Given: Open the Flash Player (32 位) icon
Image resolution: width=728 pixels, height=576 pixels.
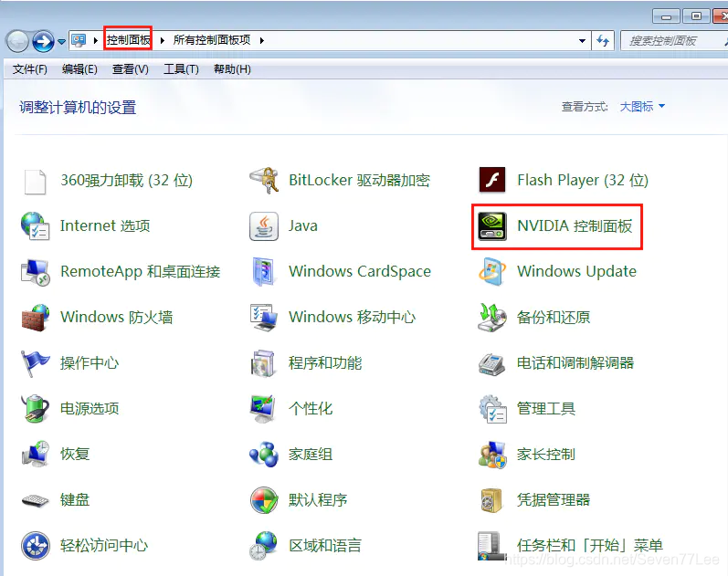Looking at the screenshot, I should click(492, 180).
